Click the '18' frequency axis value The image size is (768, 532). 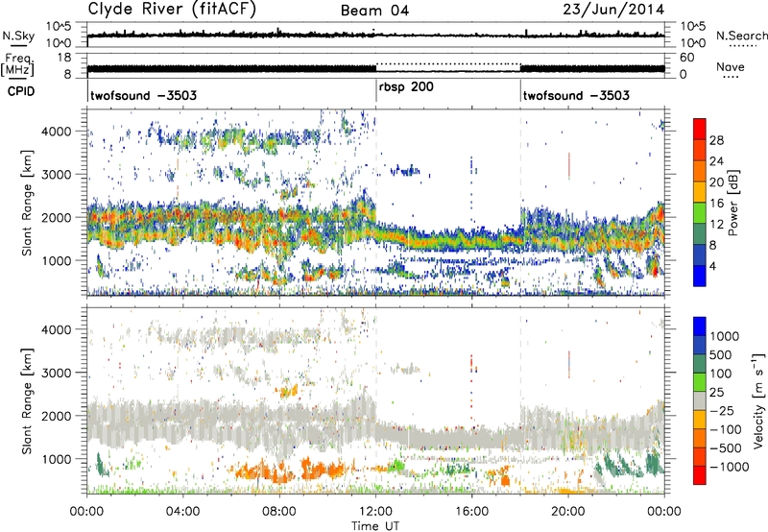(x=64, y=58)
